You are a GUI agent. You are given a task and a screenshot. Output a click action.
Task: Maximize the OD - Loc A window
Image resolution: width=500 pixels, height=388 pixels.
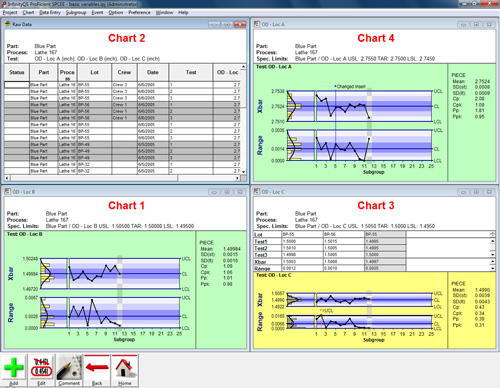476,24
